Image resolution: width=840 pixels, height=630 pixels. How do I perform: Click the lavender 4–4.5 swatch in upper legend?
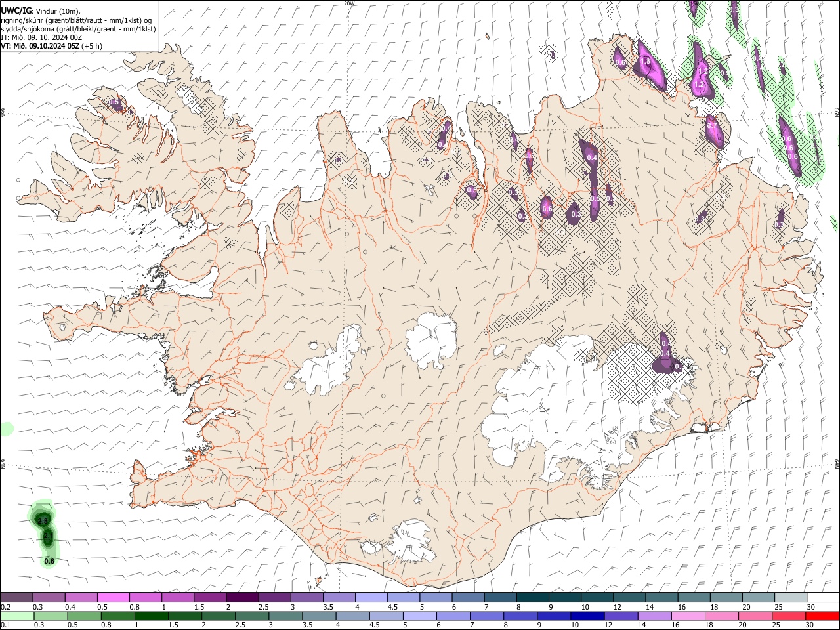[x=371, y=597]
